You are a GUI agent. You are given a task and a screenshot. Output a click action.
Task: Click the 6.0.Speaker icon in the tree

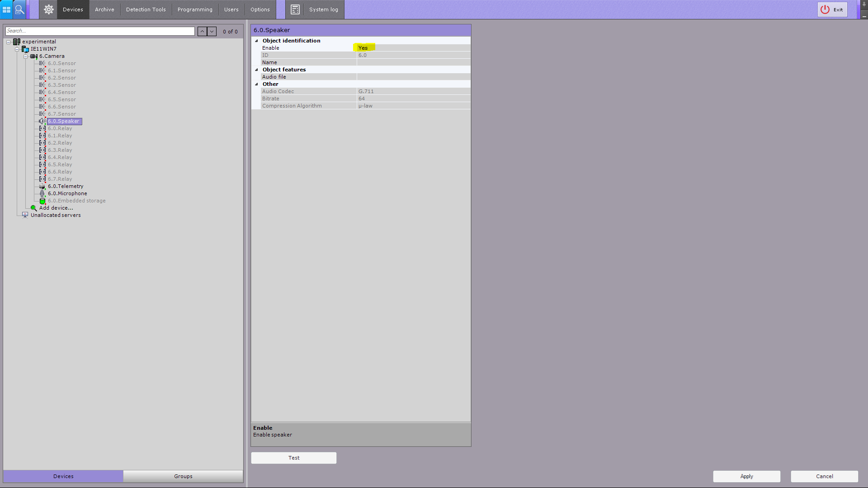coord(42,121)
